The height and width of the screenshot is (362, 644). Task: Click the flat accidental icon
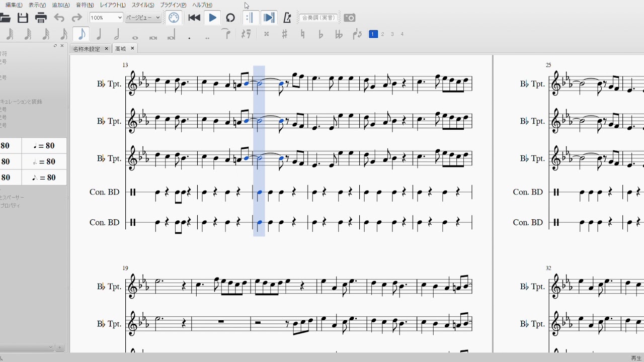320,34
